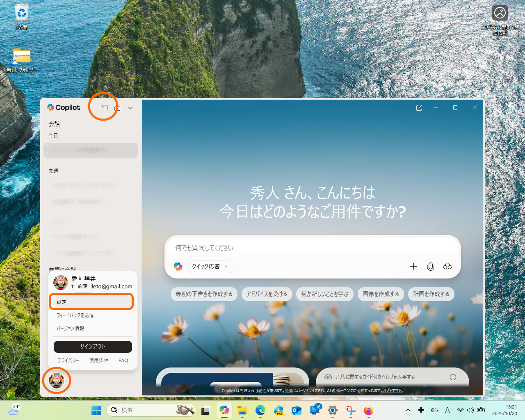Open the オプトアウト link in the disclaimer
The image size is (525, 420).
pos(392,391)
